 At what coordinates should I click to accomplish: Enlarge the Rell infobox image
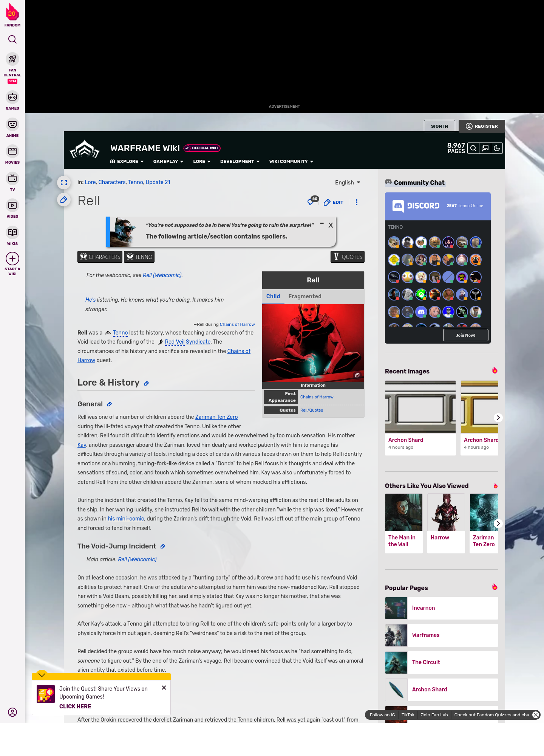(357, 375)
